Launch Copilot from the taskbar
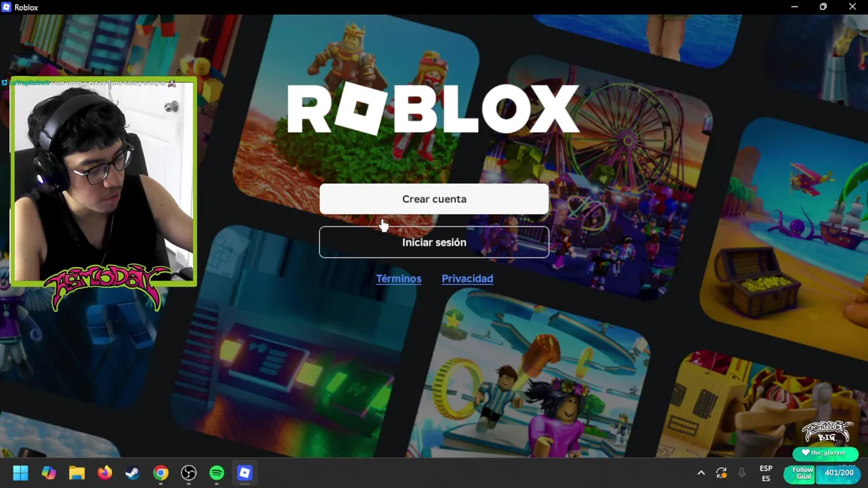 (x=49, y=473)
